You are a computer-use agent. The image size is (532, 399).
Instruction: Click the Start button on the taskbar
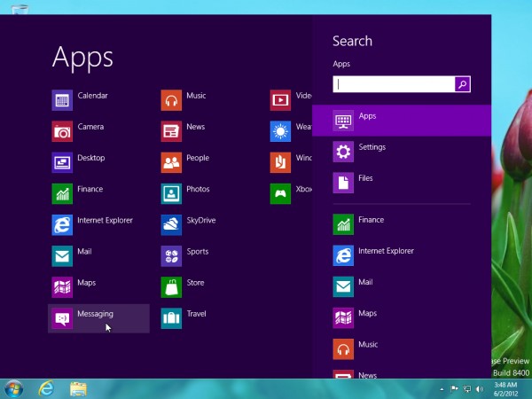[15, 388]
